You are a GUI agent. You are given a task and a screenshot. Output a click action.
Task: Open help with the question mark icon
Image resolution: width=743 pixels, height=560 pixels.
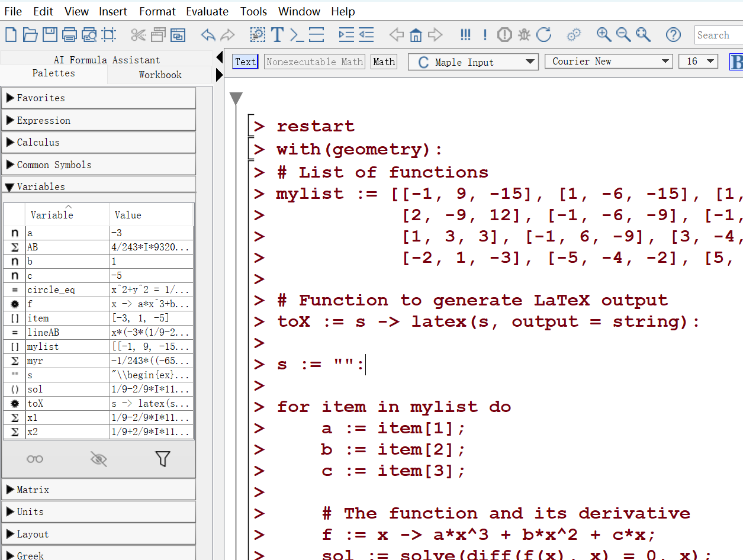(x=673, y=35)
